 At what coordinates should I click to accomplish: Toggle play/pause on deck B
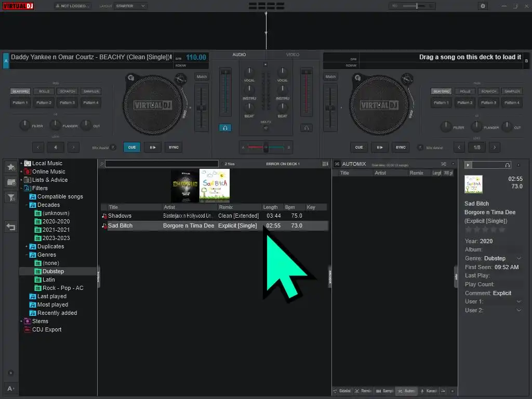380,147
